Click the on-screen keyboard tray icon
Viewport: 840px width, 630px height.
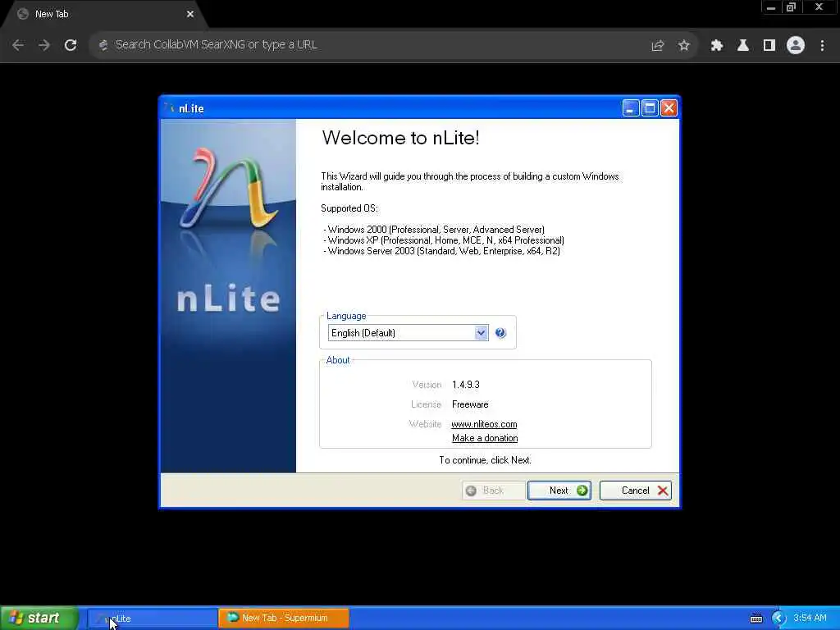coord(756,619)
